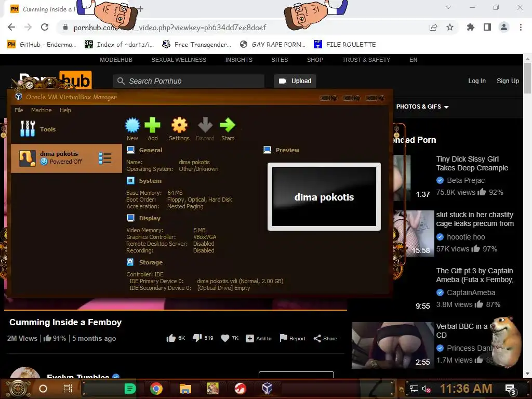Screen dimensions: 532x399
Task: Start the dima pokotis virtual machine
Action: point(228,129)
